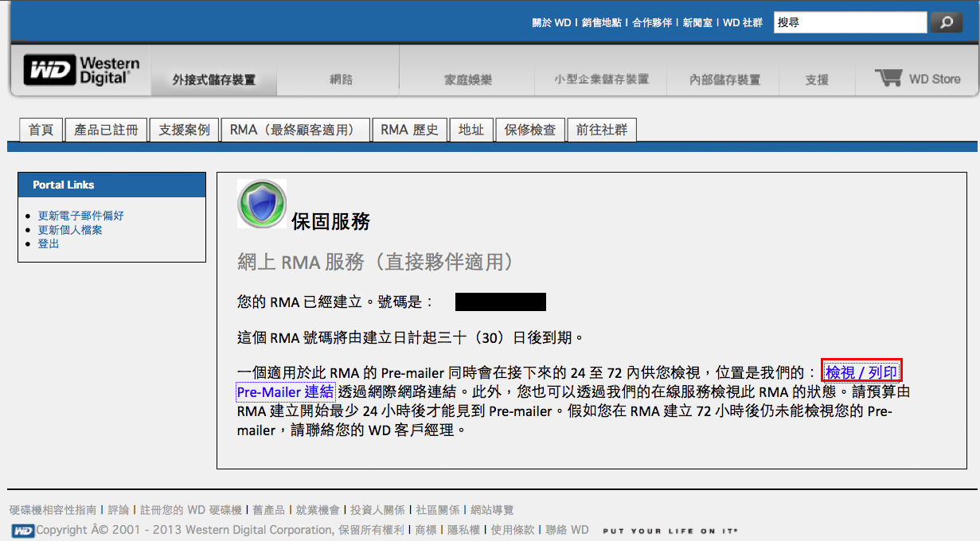
Task: Open 舊產品 footer link
Action: point(268,510)
